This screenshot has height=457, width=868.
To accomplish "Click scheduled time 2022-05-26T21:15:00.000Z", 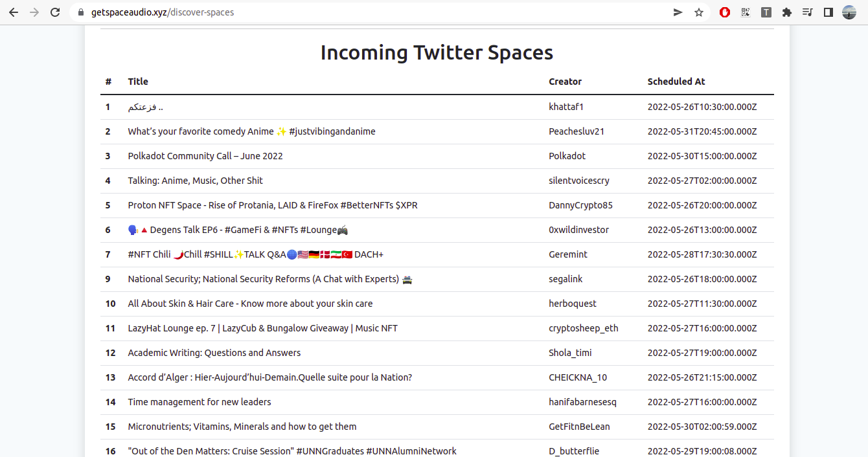I will coord(702,377).
